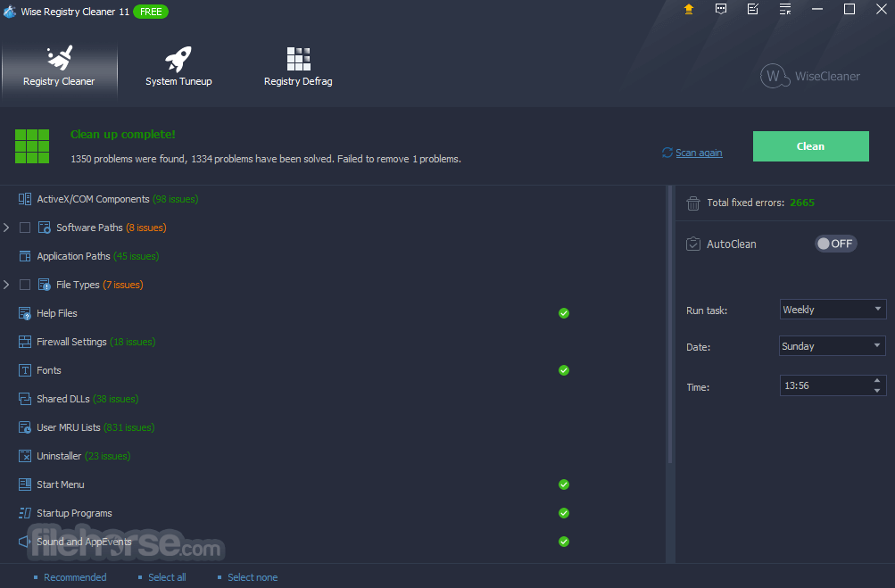Viewport: 895px width, 588px height.
Task: Expand the File Types row
Action: pyautogui.click(x=6, y=285)
